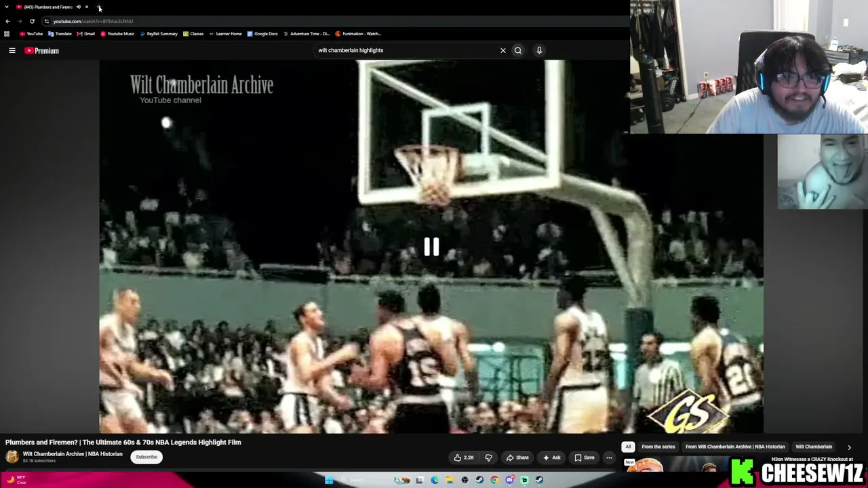Open more actions three-dot menu

coord(609,457)
